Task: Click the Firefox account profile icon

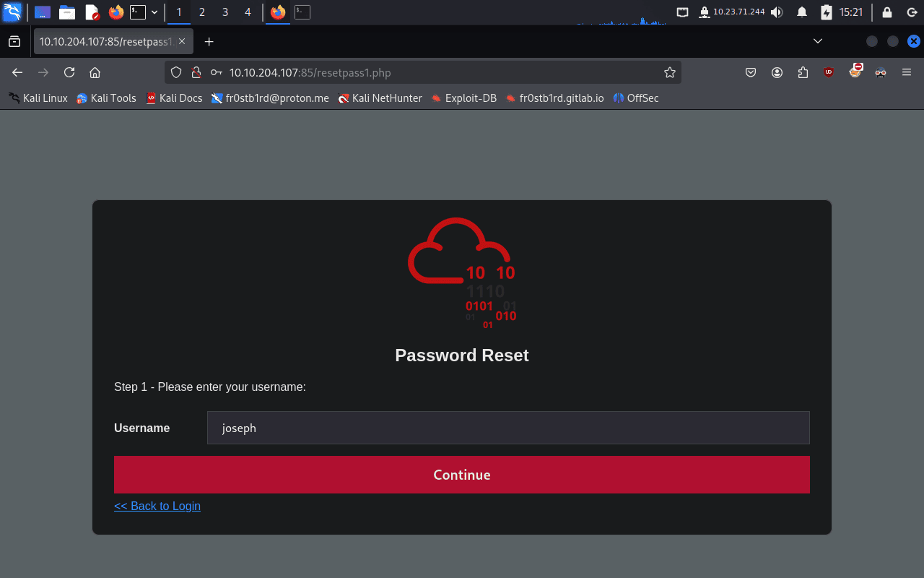Action: point(777,72)
